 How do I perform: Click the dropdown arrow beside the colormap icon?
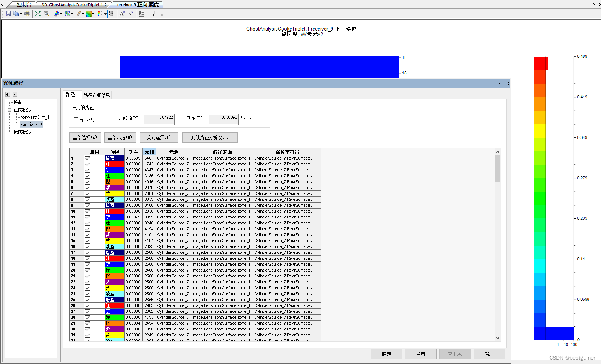94,14
